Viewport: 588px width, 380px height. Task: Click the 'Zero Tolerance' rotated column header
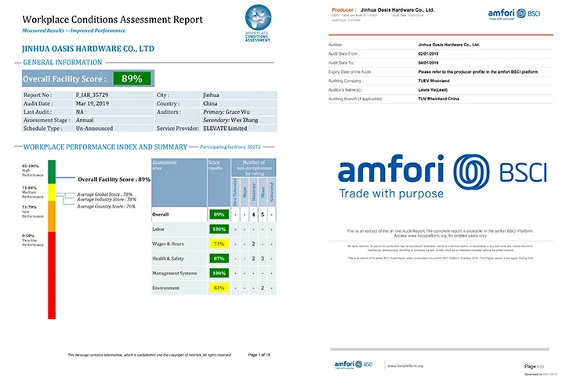(x=235, y=191)
